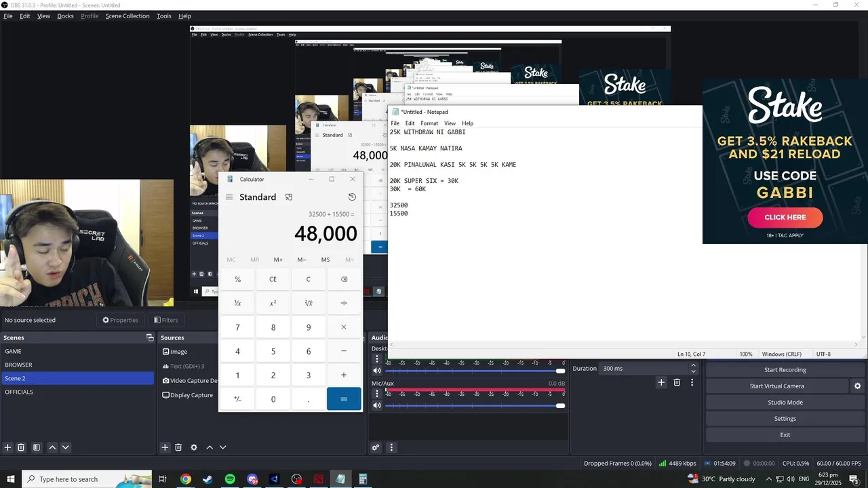Screen dimensions: 868x488
Task: Move scene down with arrow icon
Action: (x=66, y=447)
